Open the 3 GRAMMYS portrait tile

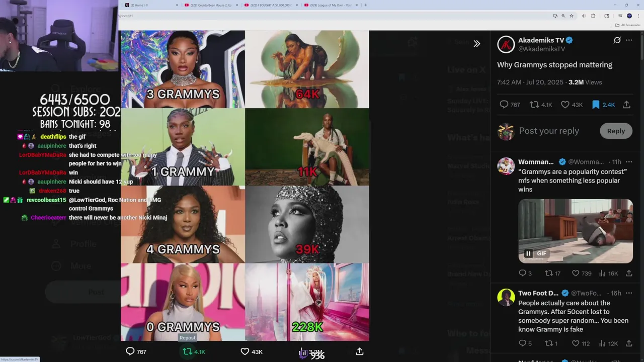pyautogui.click(x=183, y=69)
